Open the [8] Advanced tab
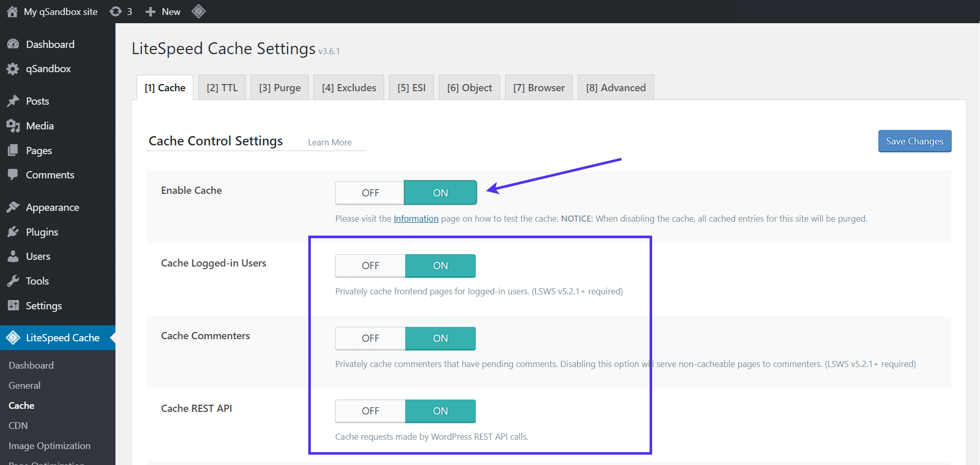 (x=616, y=87)
